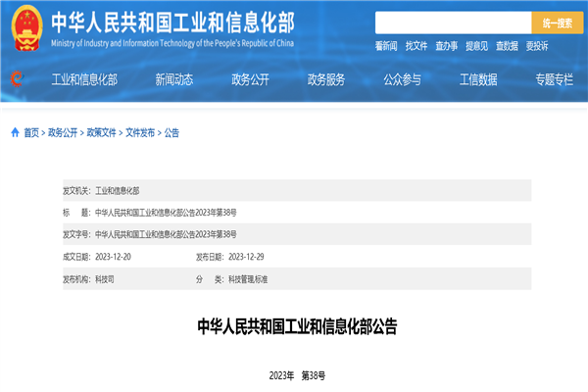Screen dimensions: 588x392
Task: Navigate to 文件发布 in the breadcrumb
Action: [139, 132]
